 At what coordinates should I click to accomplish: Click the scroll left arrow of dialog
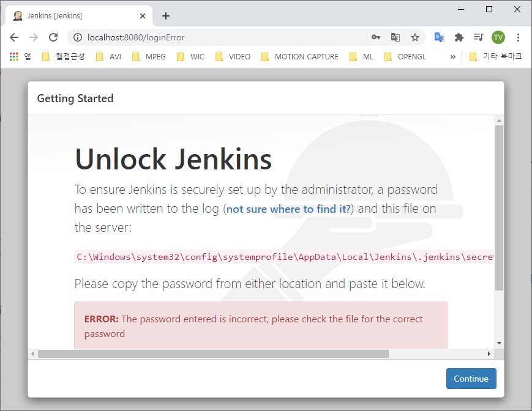click(32, 354)
